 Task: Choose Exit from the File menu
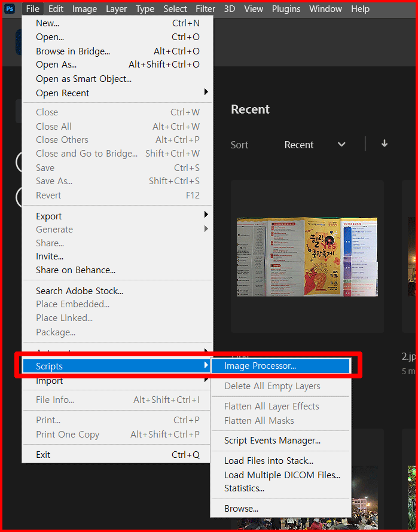click(x=117, y=455)
